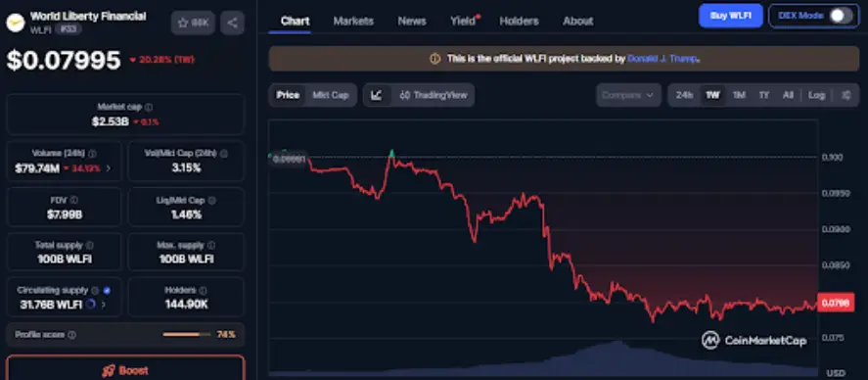Click the warning icon in the notice banner
This screenshot has width=868, height=380.
(435, 59)
